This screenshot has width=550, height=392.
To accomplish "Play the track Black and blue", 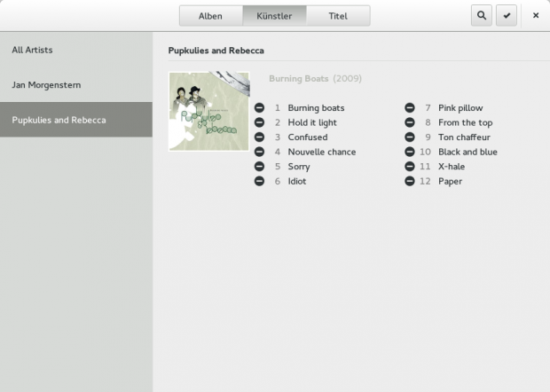I will pyautogui.click(x=467, y=152).
